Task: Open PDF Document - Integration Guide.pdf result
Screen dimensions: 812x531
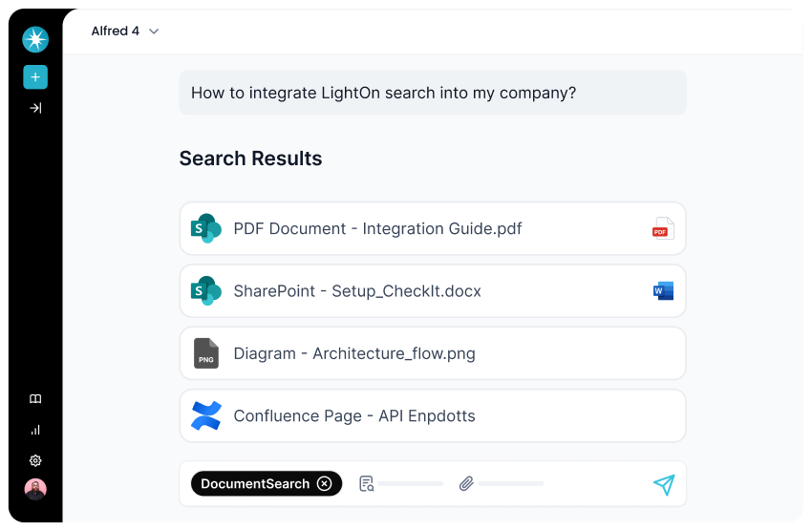Action: (433, 228)
